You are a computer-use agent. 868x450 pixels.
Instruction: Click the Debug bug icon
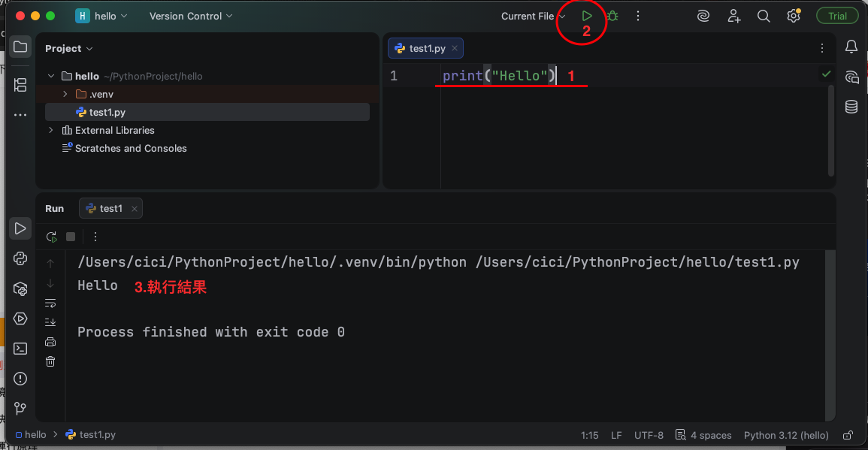tap(612, 16)
